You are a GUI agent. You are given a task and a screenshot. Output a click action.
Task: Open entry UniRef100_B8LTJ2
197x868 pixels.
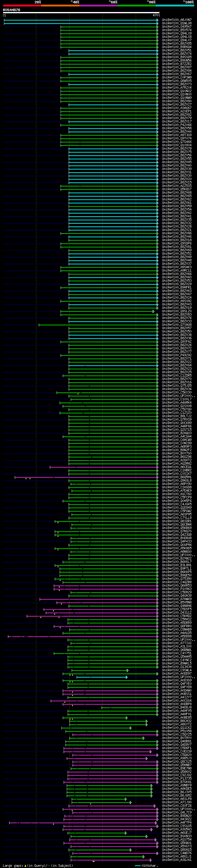(177, 416)
